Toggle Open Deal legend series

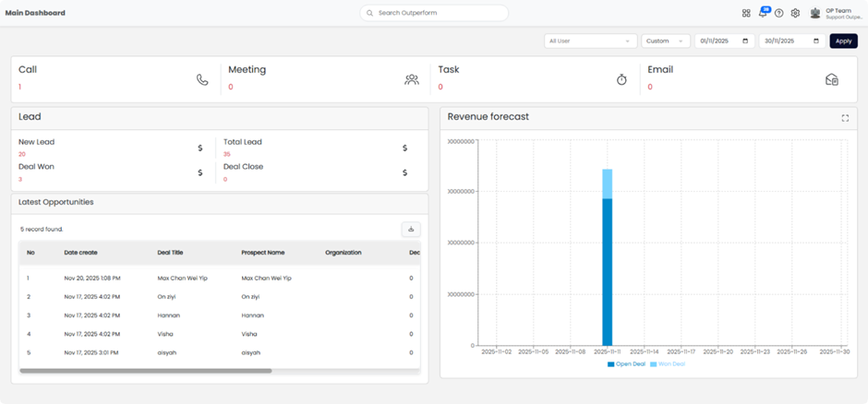627,364
